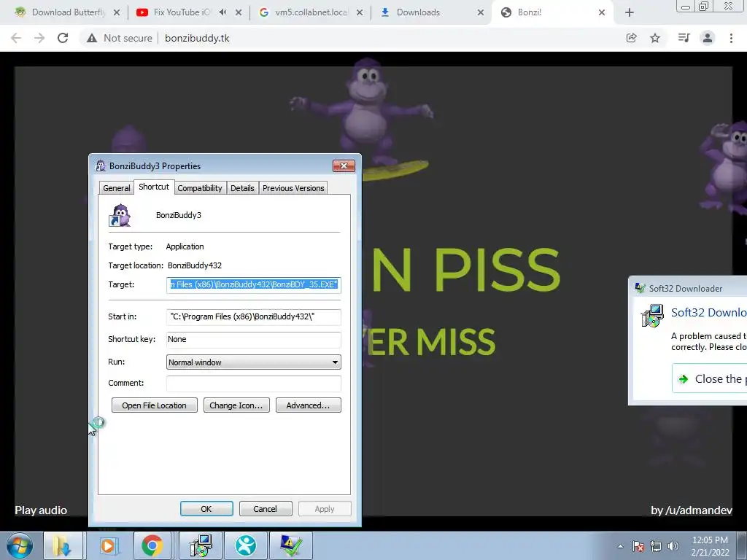Switch to vm5.collabnet.local browser tab
Image resolution: width=747 pixels, height=560 pixels.
tap(311, 12)
